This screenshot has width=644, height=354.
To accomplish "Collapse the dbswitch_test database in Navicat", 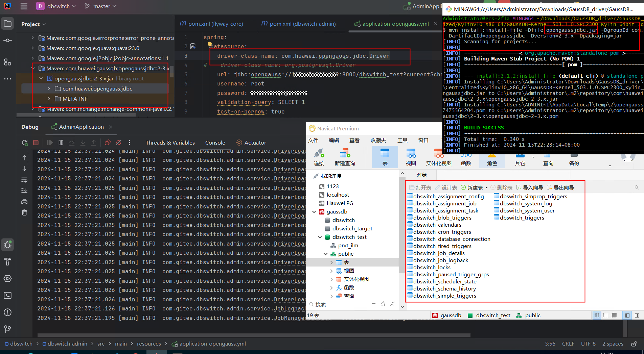I will point(320,237).
